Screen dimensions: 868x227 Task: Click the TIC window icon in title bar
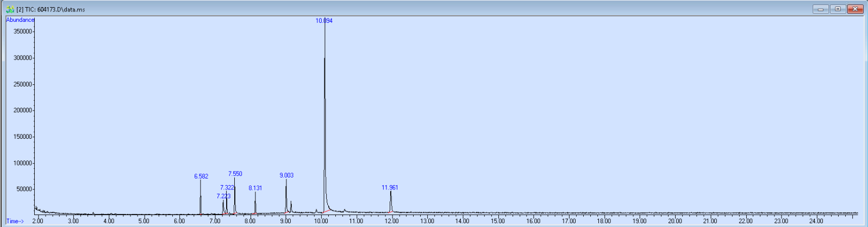coord(10,9)
